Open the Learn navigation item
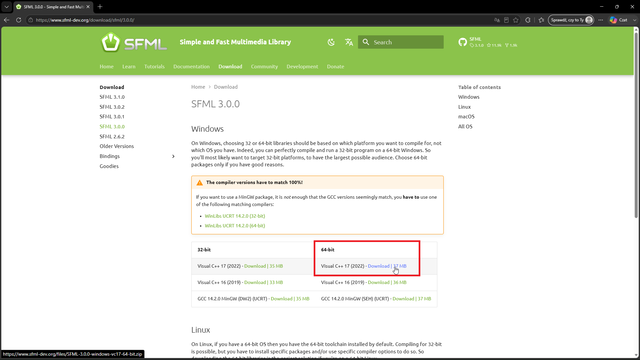 click(x=129, y=67)
